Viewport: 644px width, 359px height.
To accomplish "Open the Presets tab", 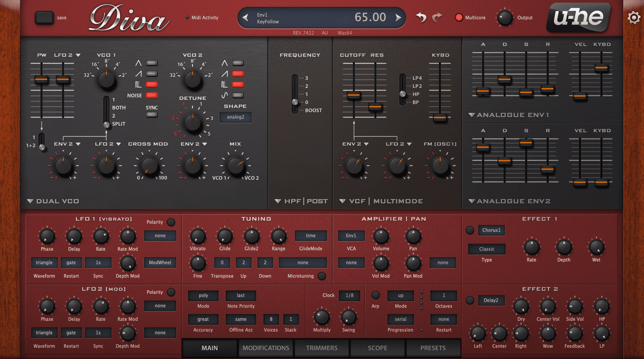I will coord(433,348).
